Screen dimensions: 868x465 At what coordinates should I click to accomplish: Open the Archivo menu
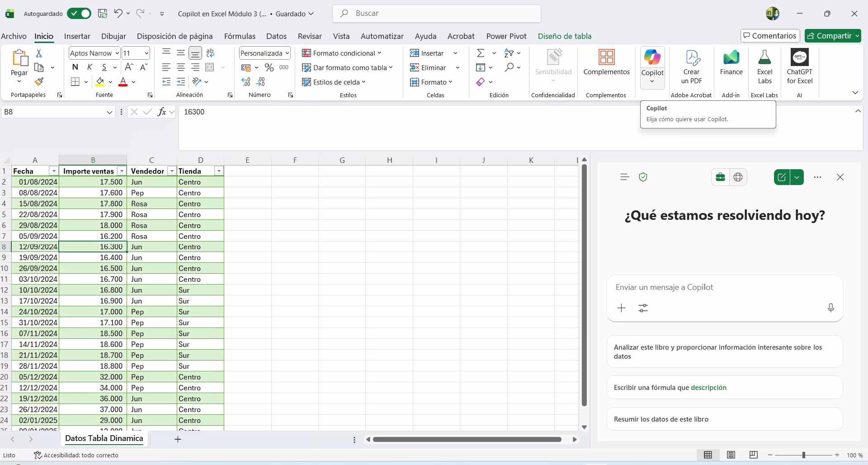pyautogui.click(x=14, y=36)
